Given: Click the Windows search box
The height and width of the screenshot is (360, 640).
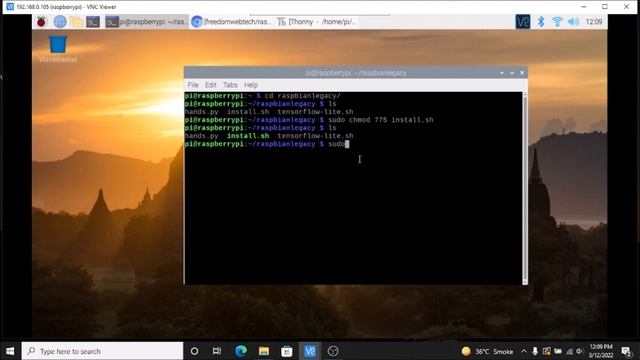Looking at the screenshot, I should pyautogui.click(x=102, y=351).
